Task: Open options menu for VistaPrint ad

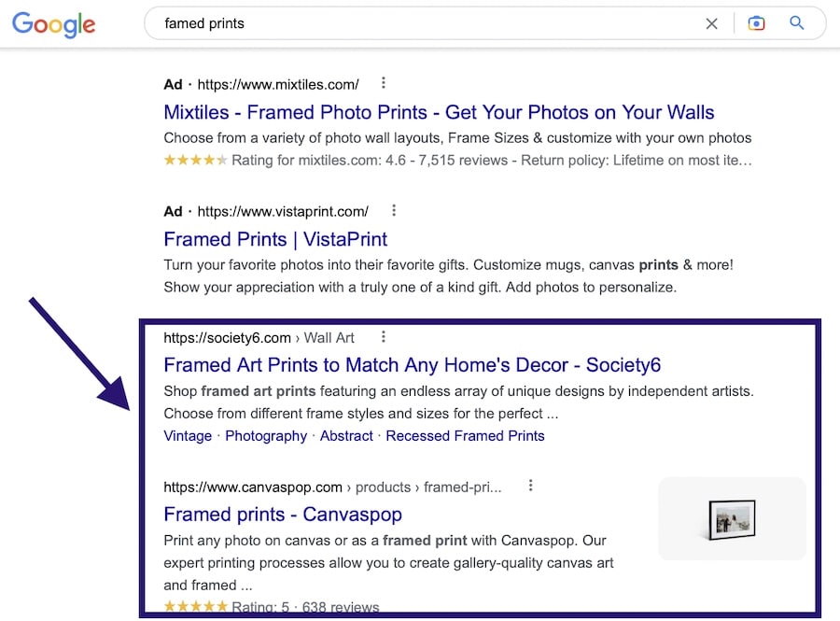Action: [x=394, y=210]
